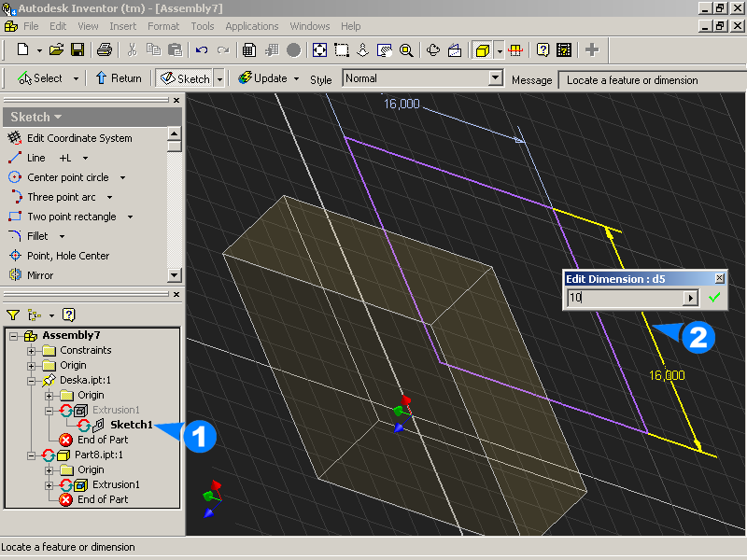This screenshot has height=560, width=747.
Task: Click the Edit Dimension flyout arrow button
Action: coord(690,298)
